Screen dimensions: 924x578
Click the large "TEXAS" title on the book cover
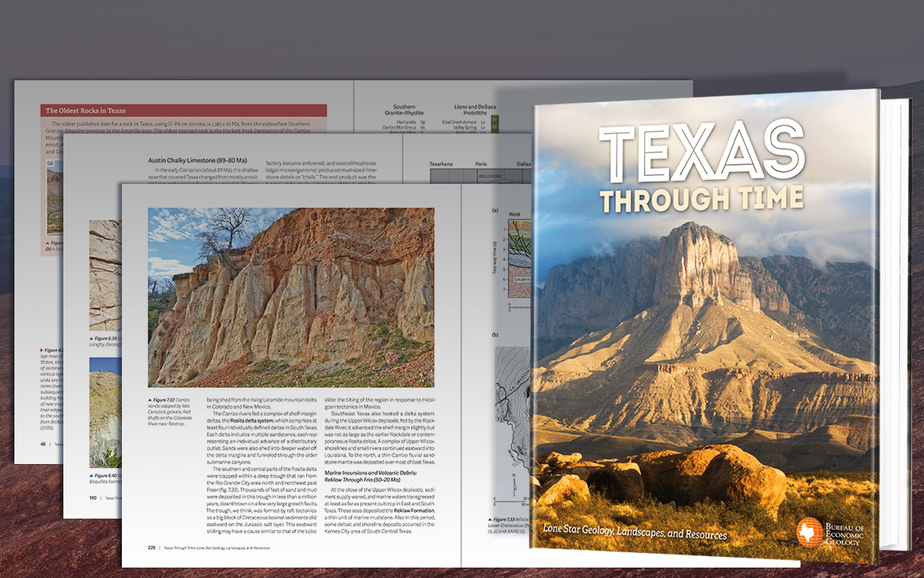click(701, 150)
